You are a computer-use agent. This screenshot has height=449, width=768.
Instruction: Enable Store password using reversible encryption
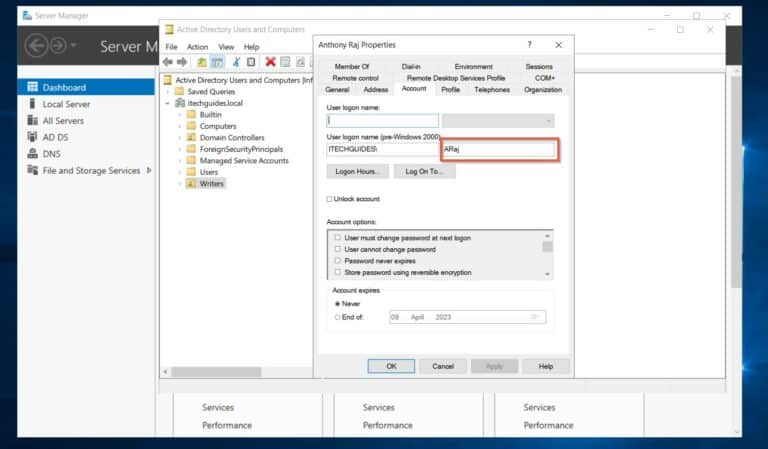337,272
